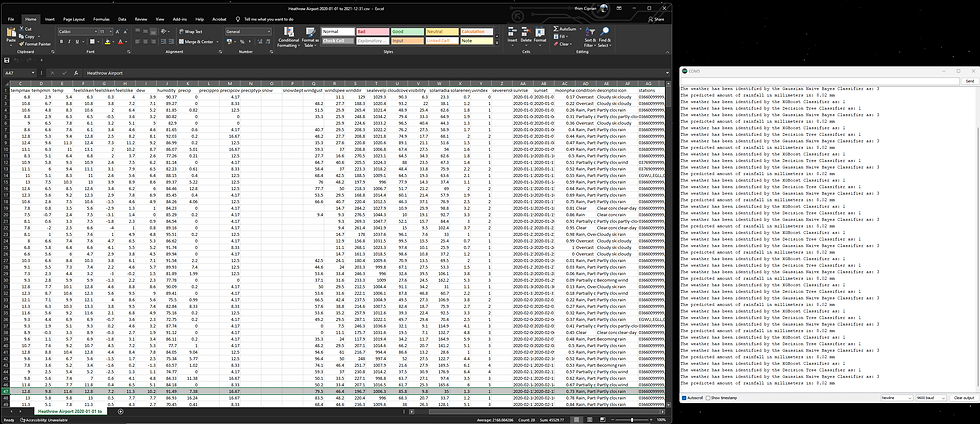Click Tell me what you want to do
The width and height of the screenshot is (980, 424).
[x=269, y=19]
